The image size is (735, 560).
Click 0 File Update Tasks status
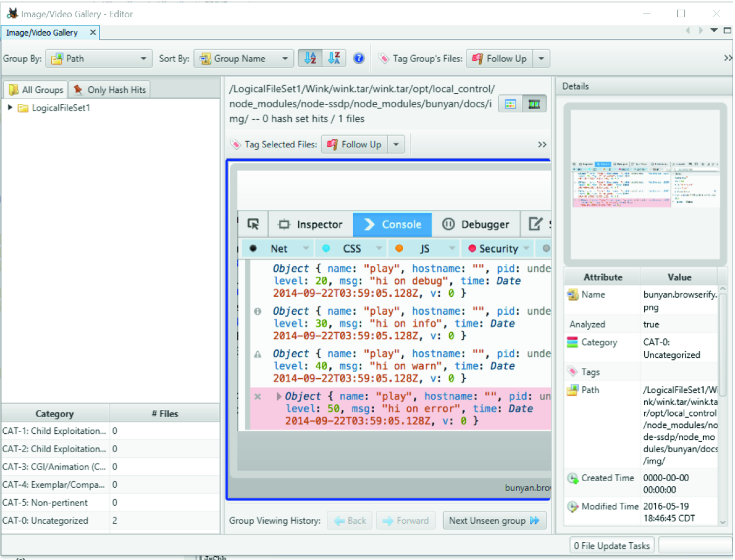(x=612, y=545)
